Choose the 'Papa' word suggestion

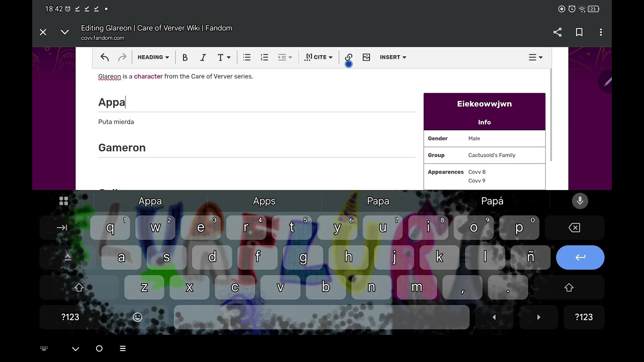pos(378,201)
